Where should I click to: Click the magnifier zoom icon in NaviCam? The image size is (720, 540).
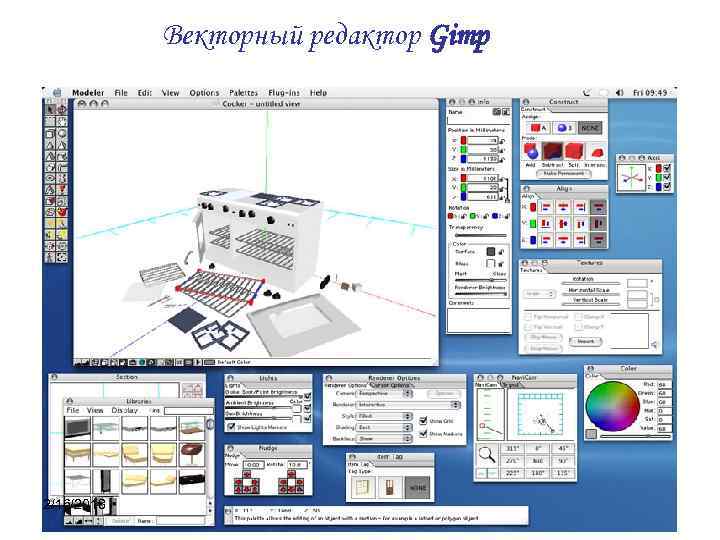(x=487, y=455)
